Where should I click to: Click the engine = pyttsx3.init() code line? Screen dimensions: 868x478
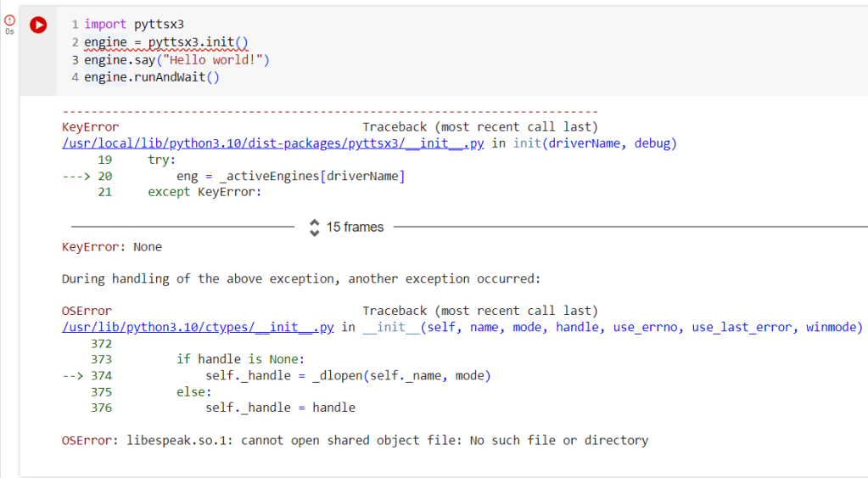[165, 42]
